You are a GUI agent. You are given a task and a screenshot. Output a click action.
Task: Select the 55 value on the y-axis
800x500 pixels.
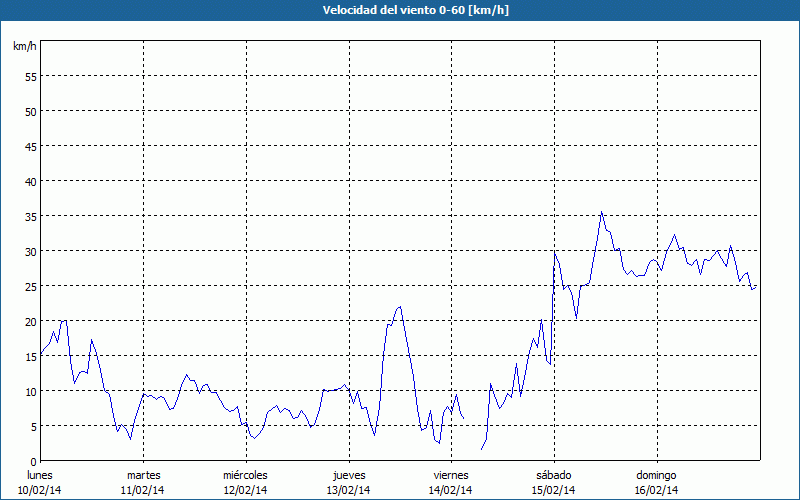point(30,76)
